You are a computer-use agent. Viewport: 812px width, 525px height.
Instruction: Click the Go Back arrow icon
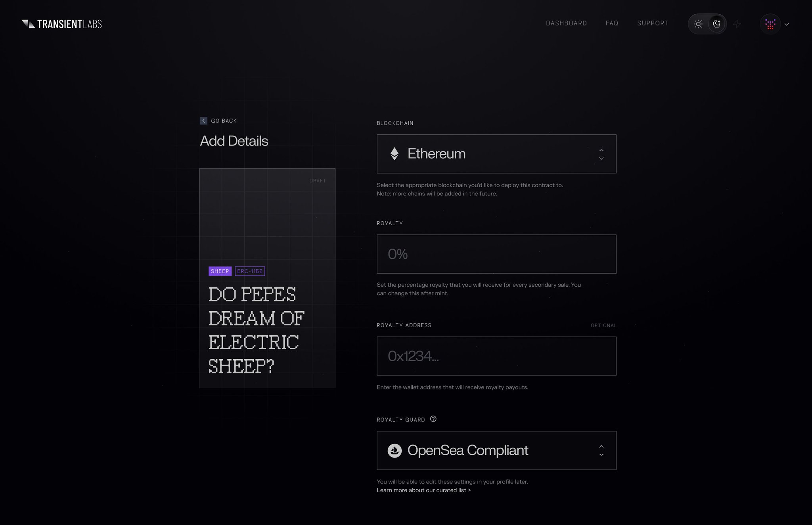click(x=203, y=121)
